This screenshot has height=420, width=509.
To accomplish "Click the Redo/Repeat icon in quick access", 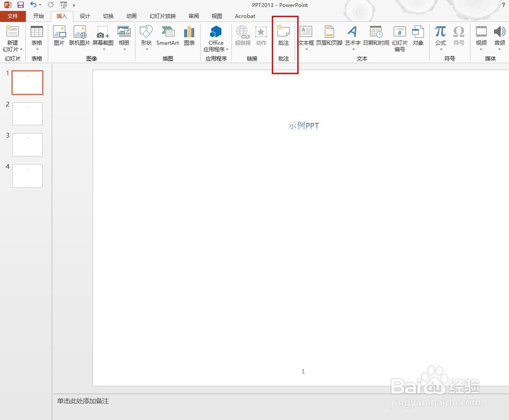I will [50, 5].
